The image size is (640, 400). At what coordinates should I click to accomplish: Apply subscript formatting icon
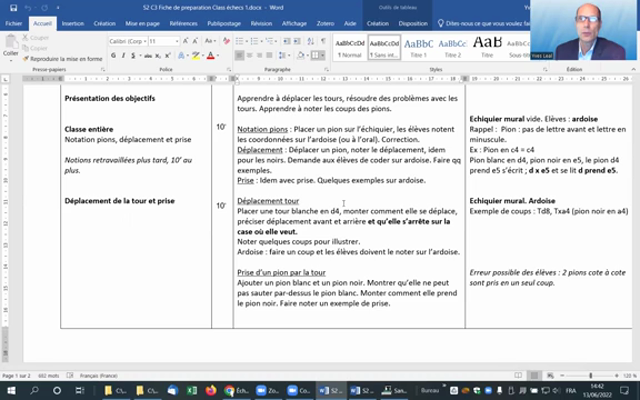point(160,55)
